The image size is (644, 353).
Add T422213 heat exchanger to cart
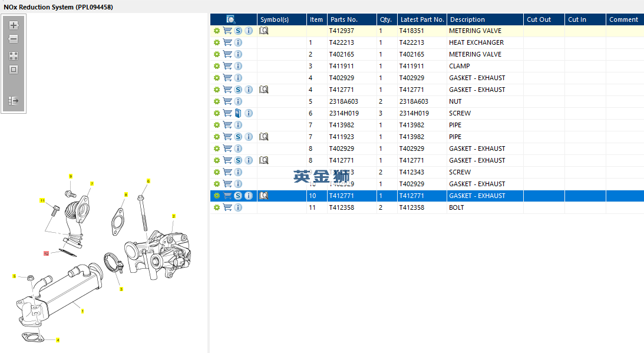[x=227, y=42]
